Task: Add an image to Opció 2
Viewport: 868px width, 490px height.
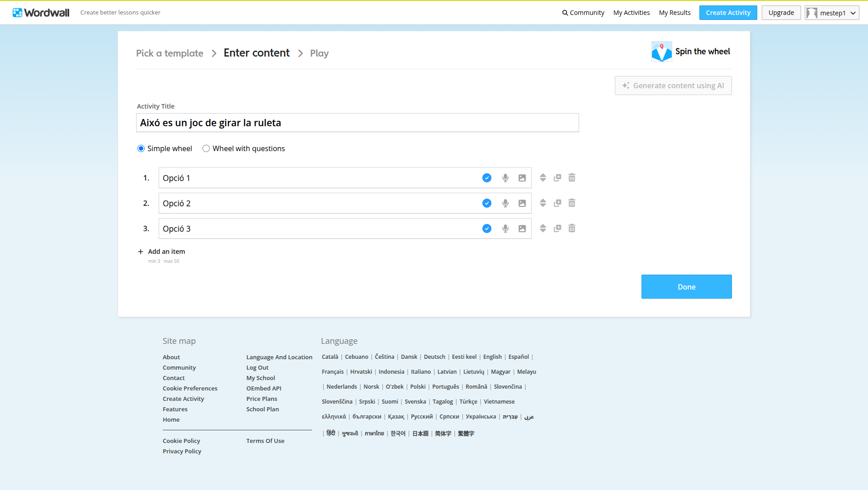Action: [522, 203]
